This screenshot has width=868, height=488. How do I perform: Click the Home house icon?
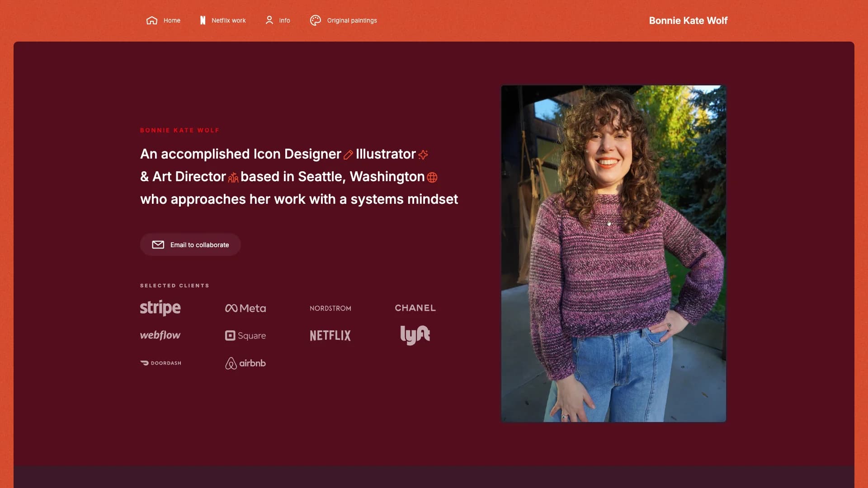pyautogui.click(x=152, y=20)
